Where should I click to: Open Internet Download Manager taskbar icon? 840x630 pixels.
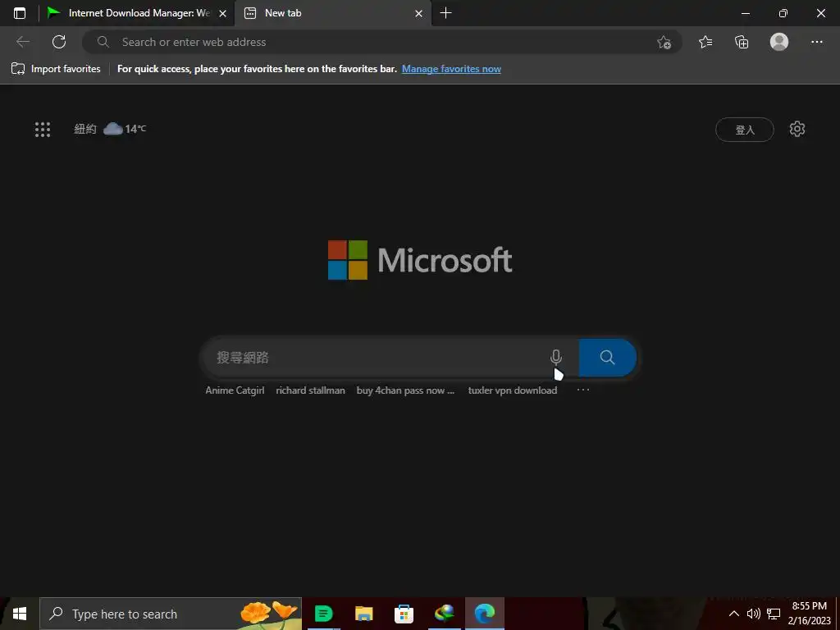[x=444, y=614]
